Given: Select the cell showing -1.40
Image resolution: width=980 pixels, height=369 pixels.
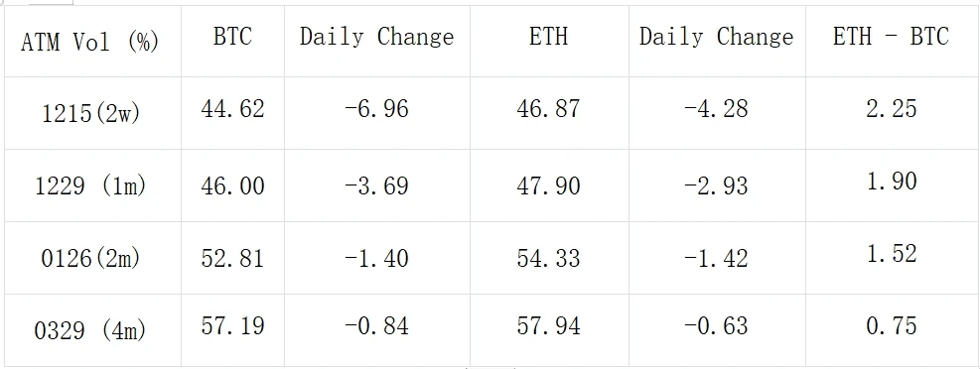Looking at the screenshot, I should pos(376,259).
